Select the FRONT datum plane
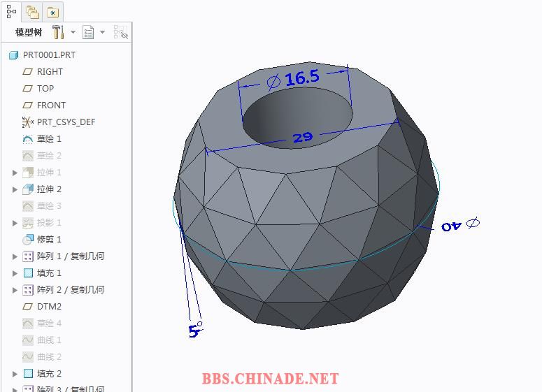The image size is (542, 392). point(51,106)
